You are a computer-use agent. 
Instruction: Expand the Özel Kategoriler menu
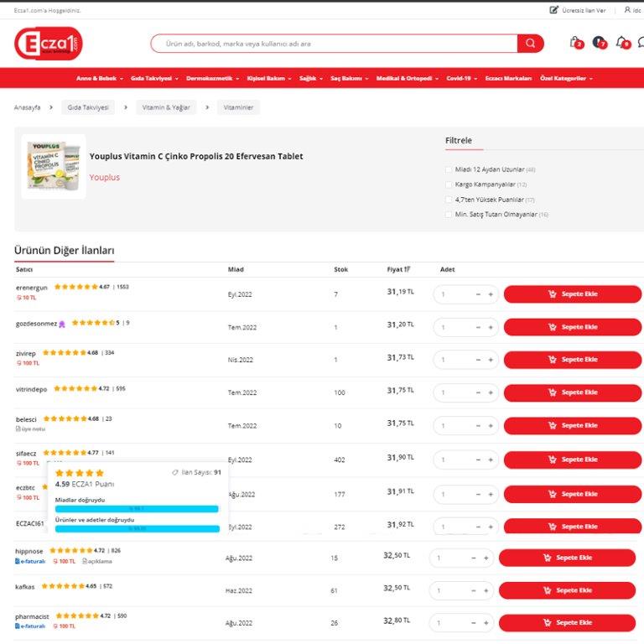pos(566,78)
